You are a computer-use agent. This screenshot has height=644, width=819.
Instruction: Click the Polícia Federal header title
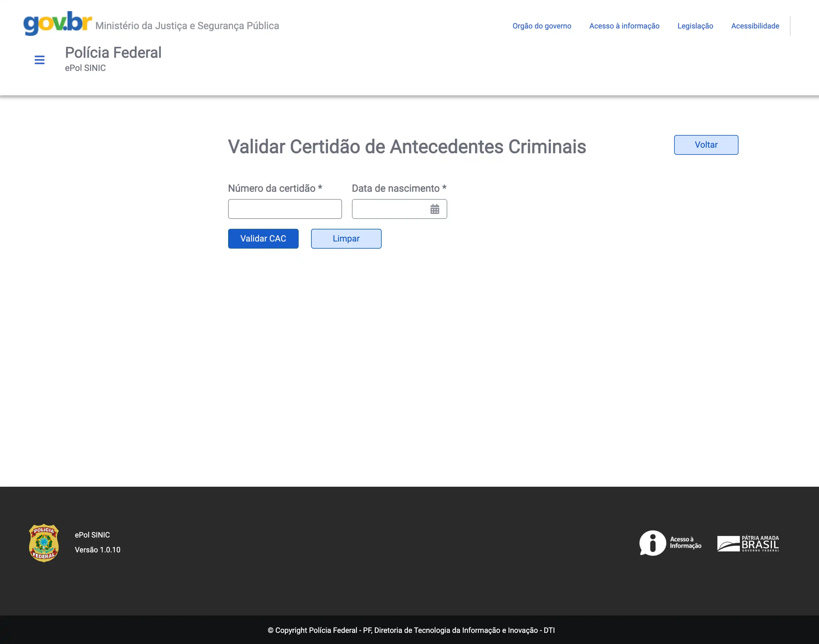click(x=113, y=53)
